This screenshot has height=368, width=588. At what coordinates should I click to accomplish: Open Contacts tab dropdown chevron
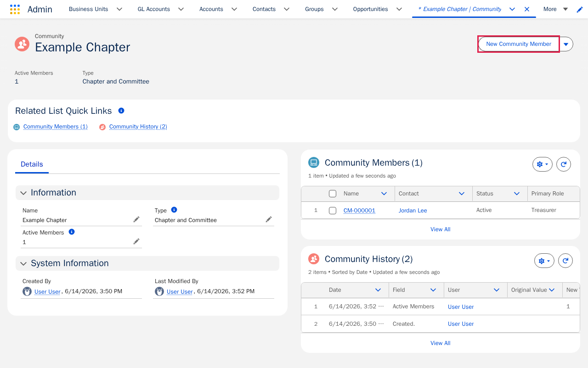287,9
